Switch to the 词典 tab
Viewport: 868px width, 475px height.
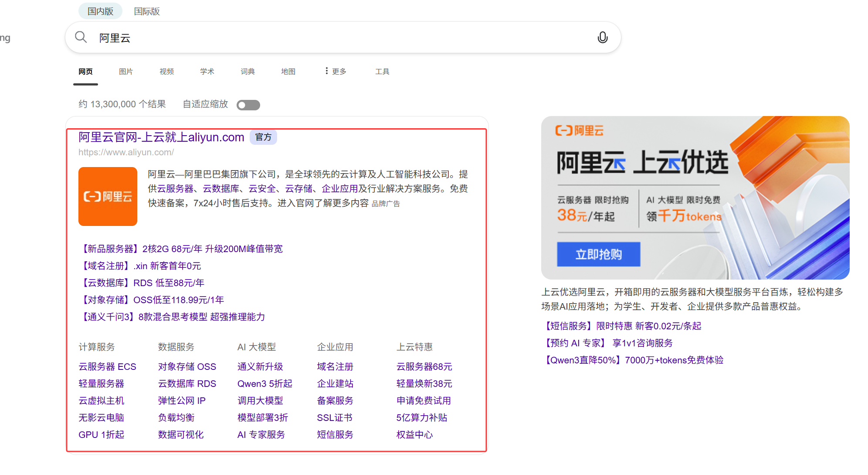248,71
